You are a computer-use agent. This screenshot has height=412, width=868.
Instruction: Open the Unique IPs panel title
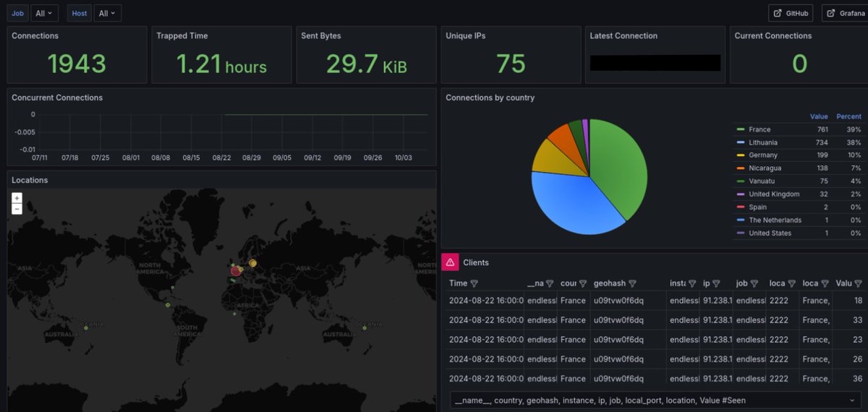pos(466,35)
